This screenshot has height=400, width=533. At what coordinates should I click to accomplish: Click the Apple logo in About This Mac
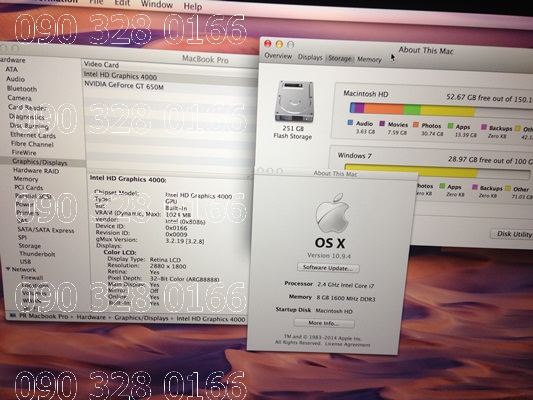click(x=332, y=213)
